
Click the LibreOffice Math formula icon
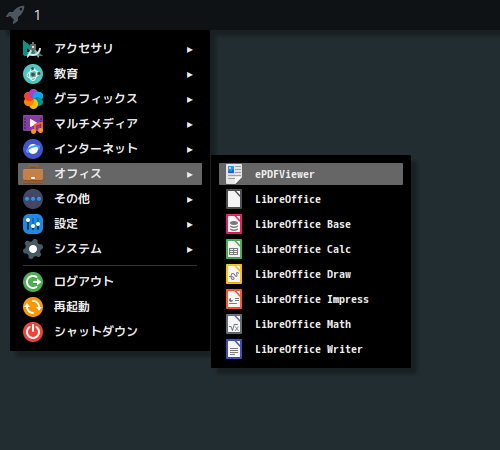coord(234,324)
